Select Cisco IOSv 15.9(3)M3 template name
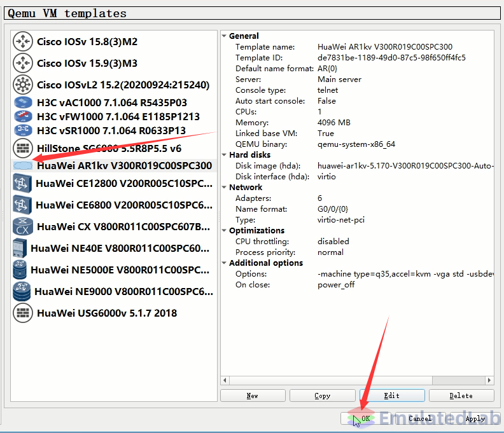 [x=87, y=64]
